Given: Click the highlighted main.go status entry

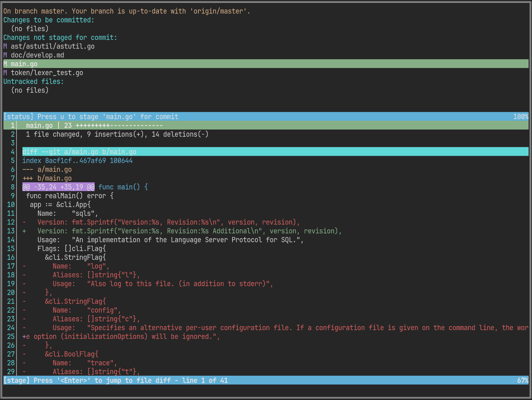Looking at the screenshot, I should (x=266, y=64).
